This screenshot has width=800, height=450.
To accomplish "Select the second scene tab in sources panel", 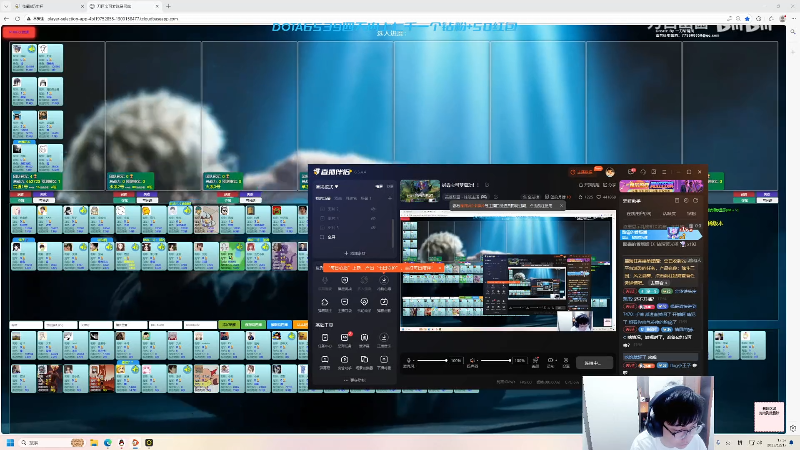I will point(338,198).
